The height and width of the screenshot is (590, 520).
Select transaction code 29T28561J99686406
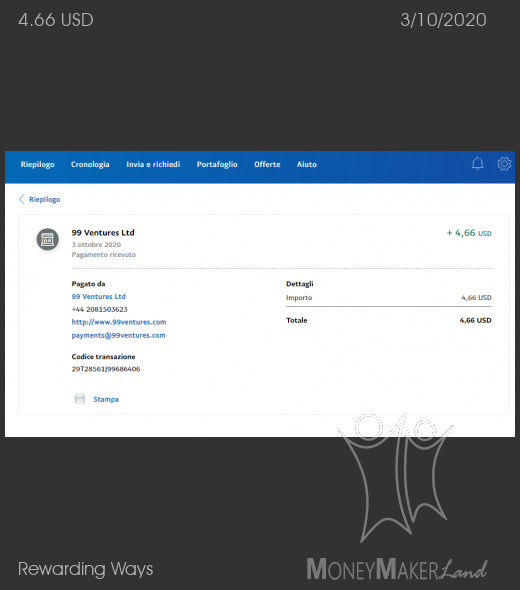click(106, 369)
